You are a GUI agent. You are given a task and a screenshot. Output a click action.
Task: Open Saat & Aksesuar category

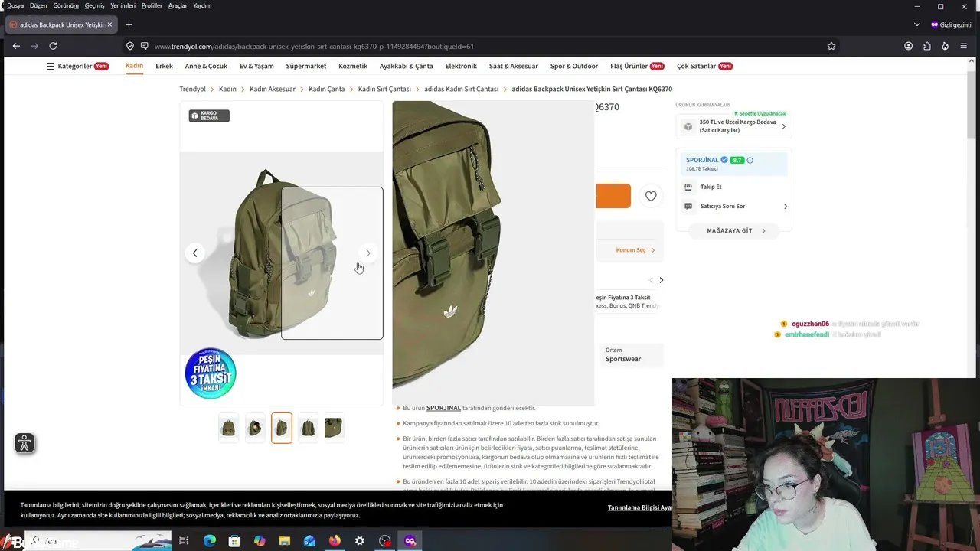click(x=514, y=66)
